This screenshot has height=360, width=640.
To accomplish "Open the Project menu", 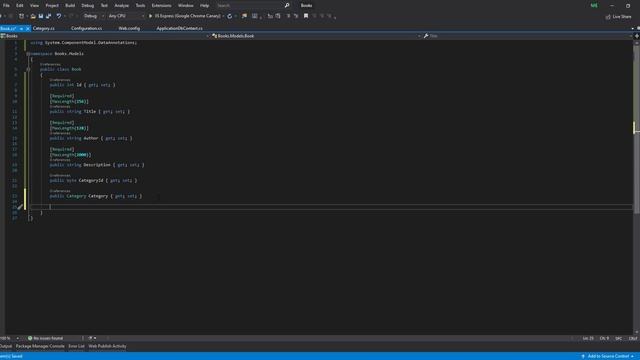I will coord(52,6).
